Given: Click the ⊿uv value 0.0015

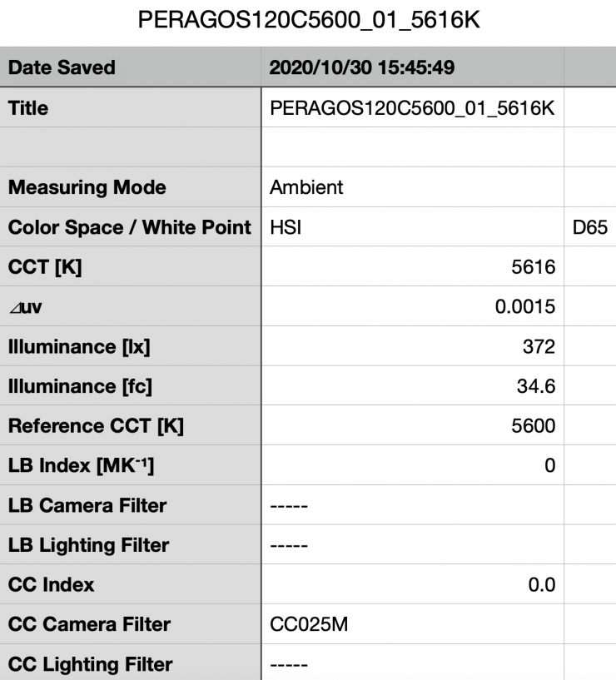Looking at the screenshot, I should (x=525, y=306).
